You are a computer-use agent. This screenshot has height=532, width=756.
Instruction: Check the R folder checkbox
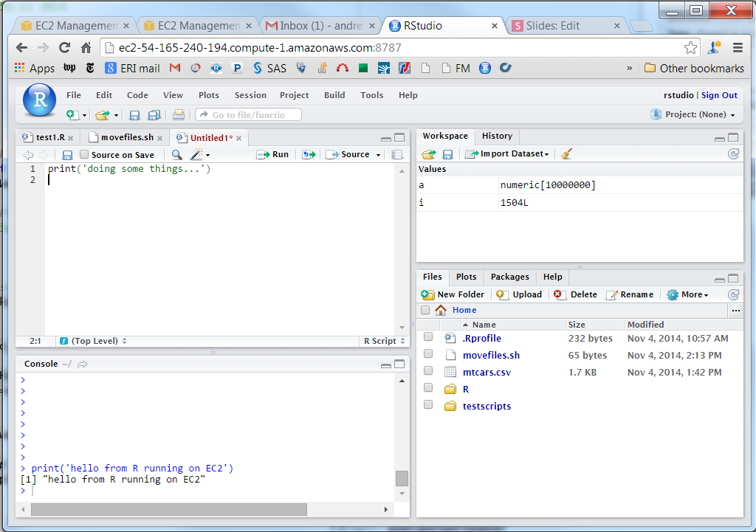[x=428, y=387]
